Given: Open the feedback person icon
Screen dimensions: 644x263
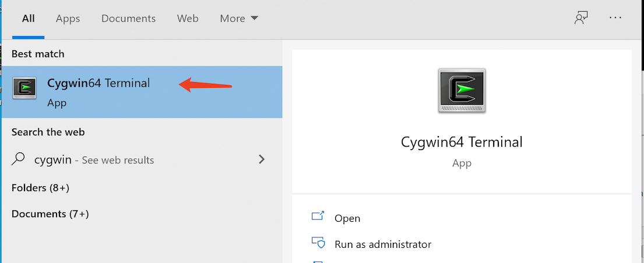Looking at the screenshot, I should [580, 18].
